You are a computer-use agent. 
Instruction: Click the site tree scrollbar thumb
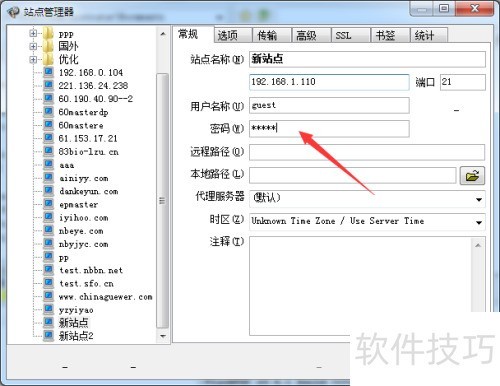(162, 201)
